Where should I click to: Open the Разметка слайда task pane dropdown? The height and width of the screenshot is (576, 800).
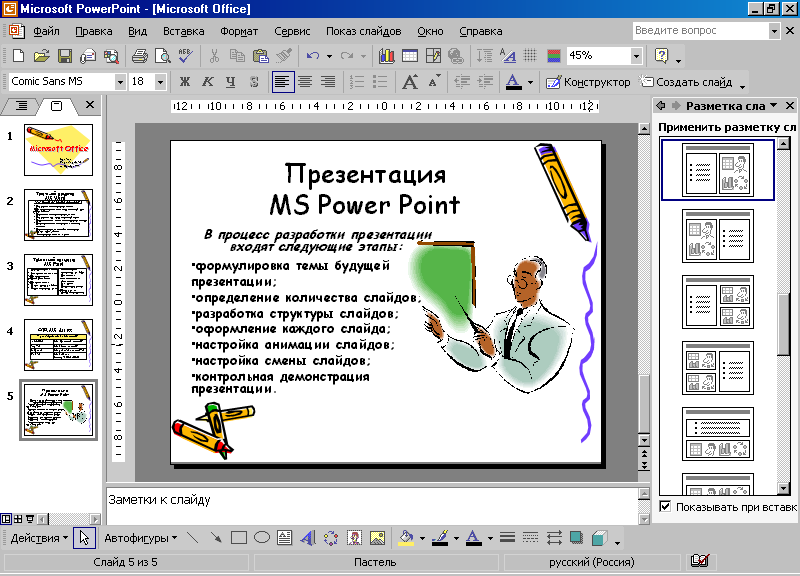click(773, 106)
